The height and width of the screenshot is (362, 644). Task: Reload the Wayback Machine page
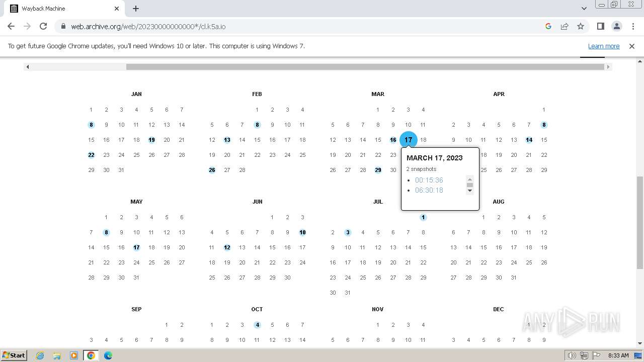(x=43, y=26)
